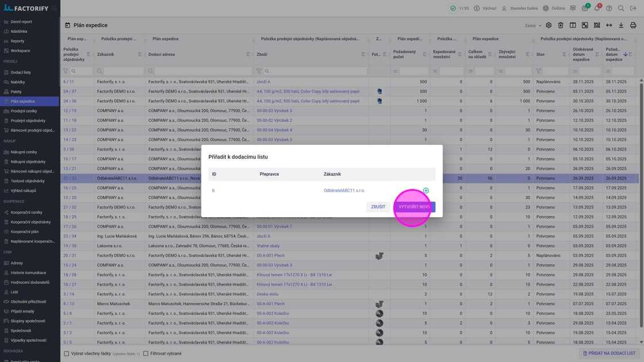This screenshot has height=362, width=644.
Task: Open OdběratelABC11 s.r.o. customer link
Action: tap(344, 190)
